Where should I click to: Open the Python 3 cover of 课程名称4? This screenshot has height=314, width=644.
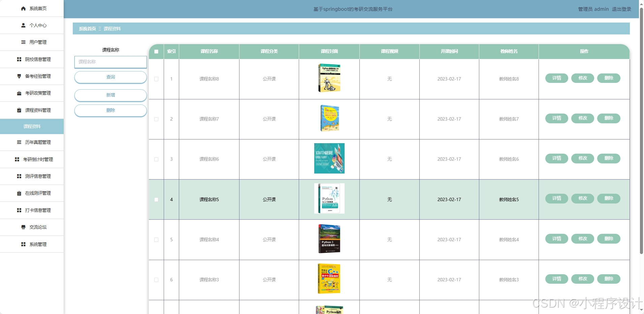coord(329,239)
